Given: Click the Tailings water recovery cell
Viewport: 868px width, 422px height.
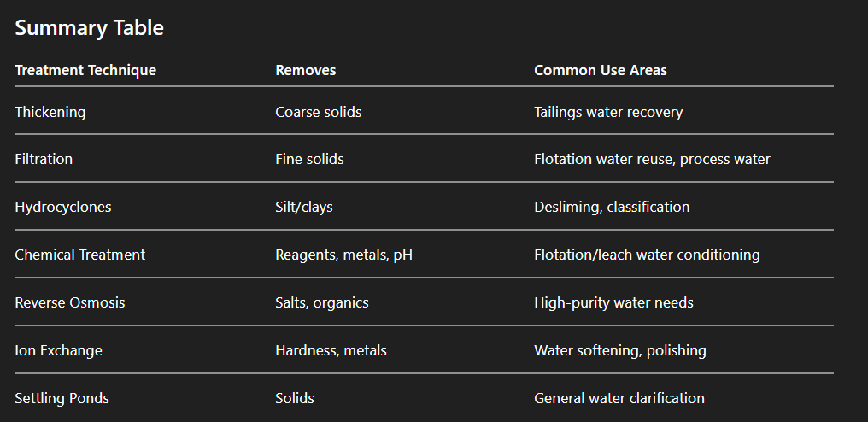Looking at the screenshot, I should click(608, 112).
